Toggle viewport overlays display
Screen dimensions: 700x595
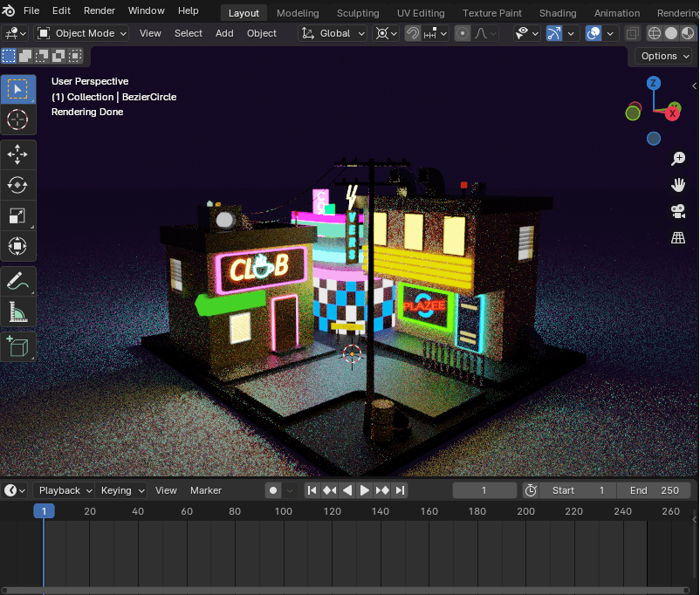tap(594, 33)
